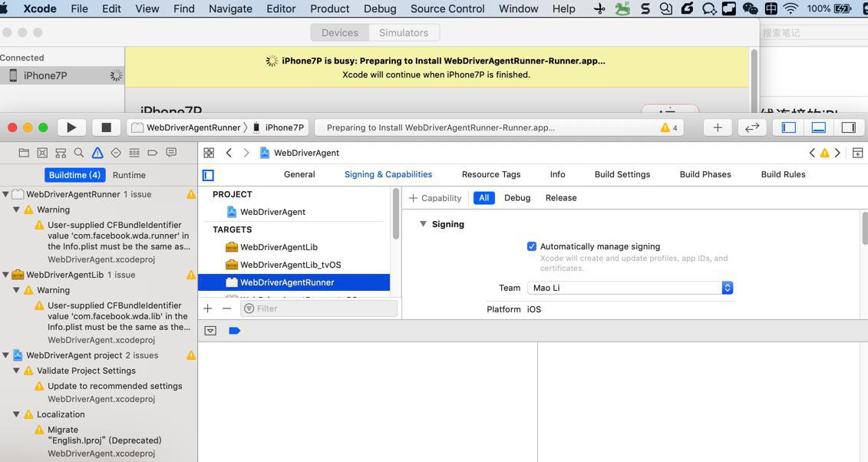Jump to next issue in editor bar
The width and height of the screenshot is (868, 462).
click(x=837, y=153)
